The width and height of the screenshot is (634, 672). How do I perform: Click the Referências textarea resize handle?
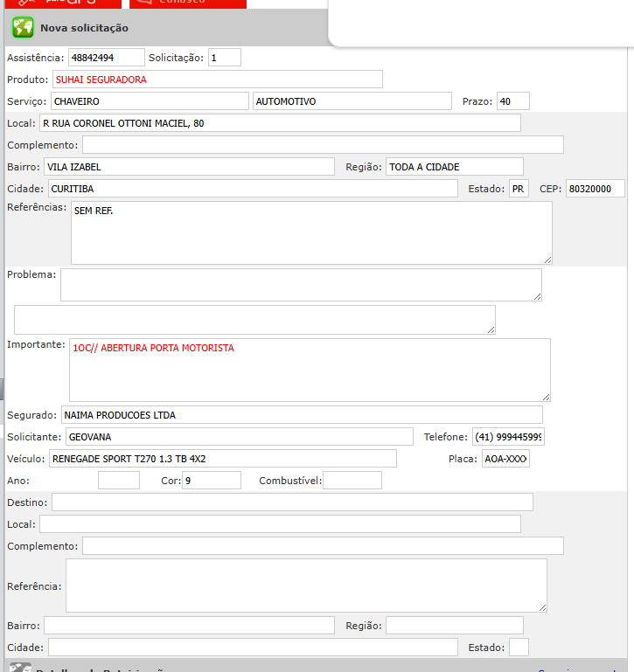547,259
